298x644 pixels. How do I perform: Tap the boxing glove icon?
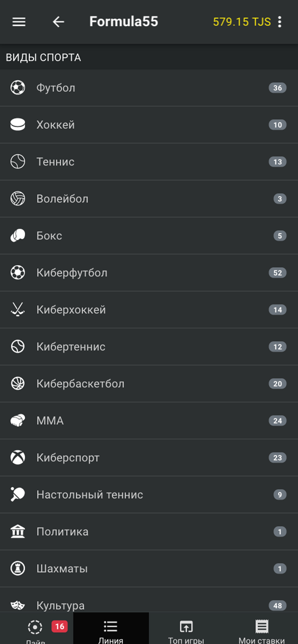click(18, 236)
